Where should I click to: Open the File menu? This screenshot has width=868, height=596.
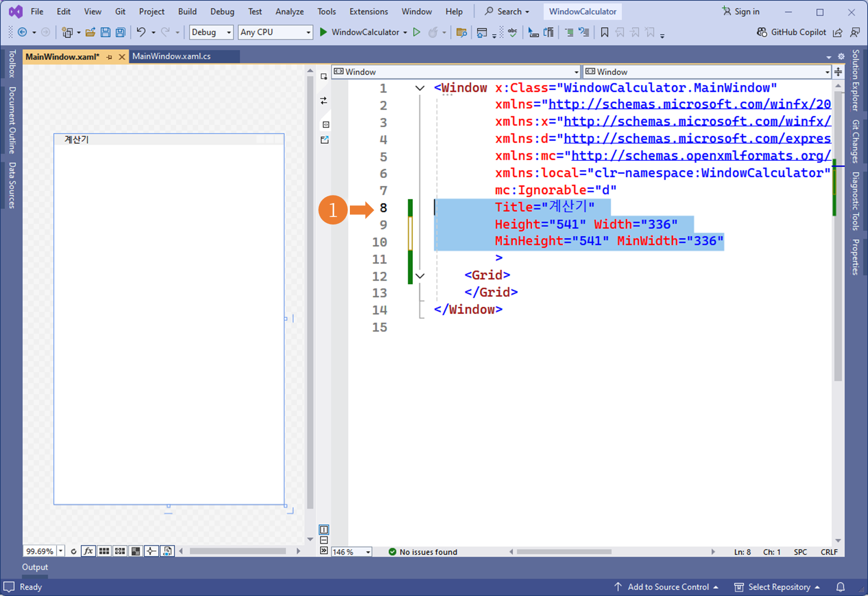click(37, 11)
